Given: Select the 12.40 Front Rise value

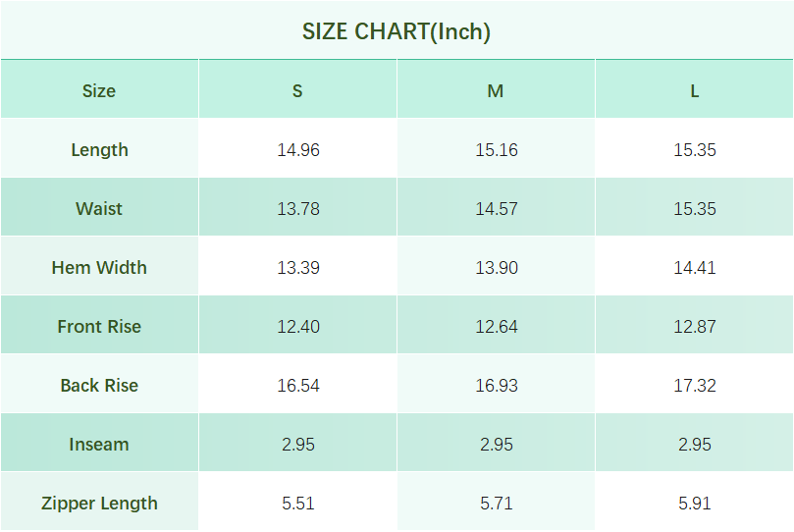Looking at the screenshot, I should [x=298, y=327].
